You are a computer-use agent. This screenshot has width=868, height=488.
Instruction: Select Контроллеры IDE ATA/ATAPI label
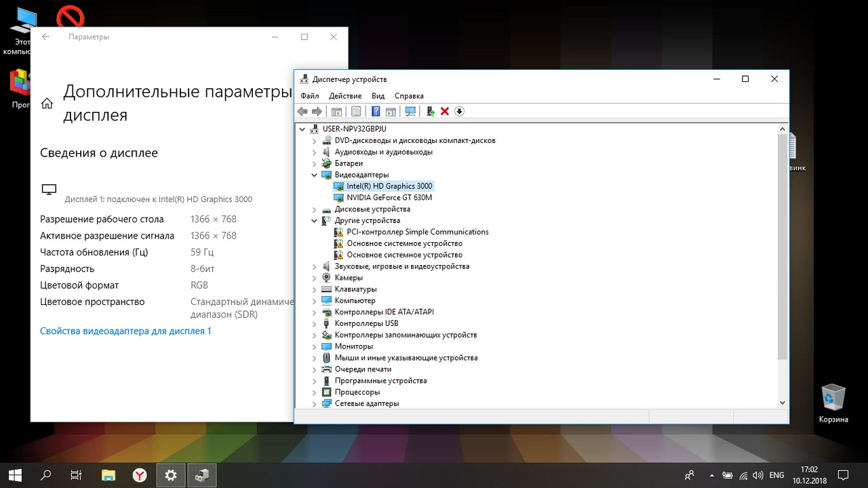point(384,312)
